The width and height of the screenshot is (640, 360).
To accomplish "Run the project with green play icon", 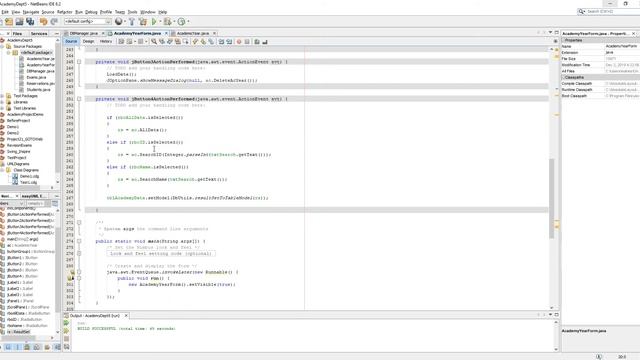I will point(154,22).
